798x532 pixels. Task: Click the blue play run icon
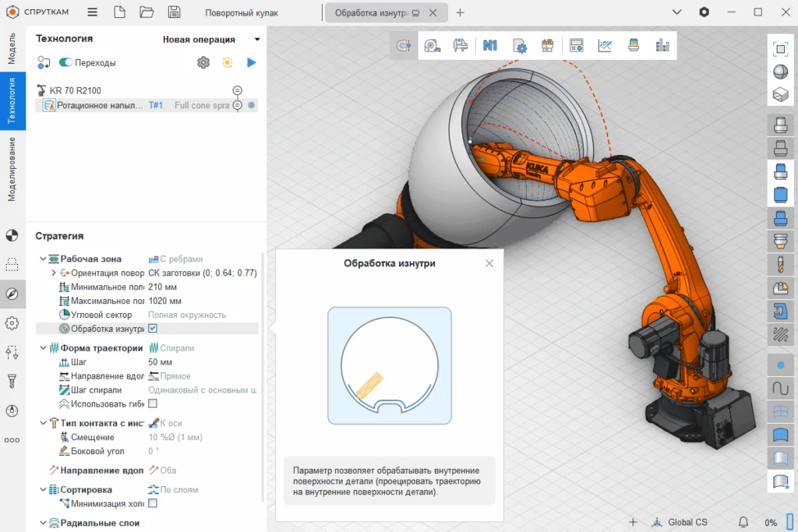pos(251,62)
